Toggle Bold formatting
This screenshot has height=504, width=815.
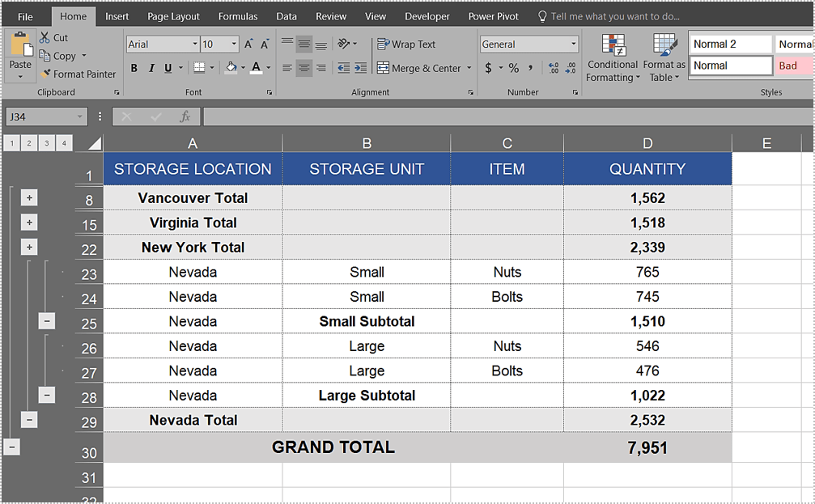134,69
